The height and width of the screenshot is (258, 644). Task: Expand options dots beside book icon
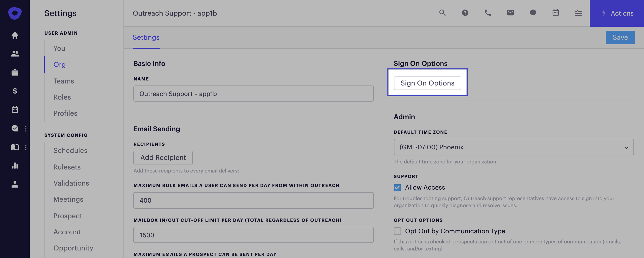[x=26, y=147]
